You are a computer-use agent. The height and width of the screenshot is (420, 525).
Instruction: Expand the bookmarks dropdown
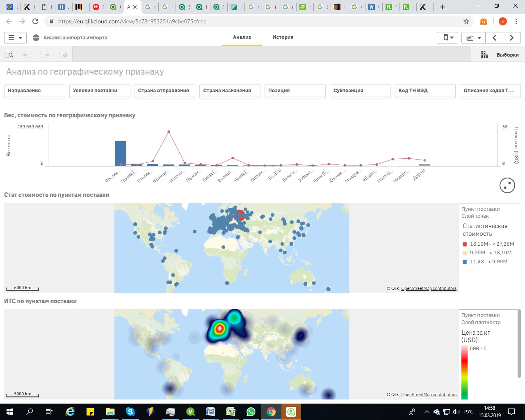click(x=447, y=38)
